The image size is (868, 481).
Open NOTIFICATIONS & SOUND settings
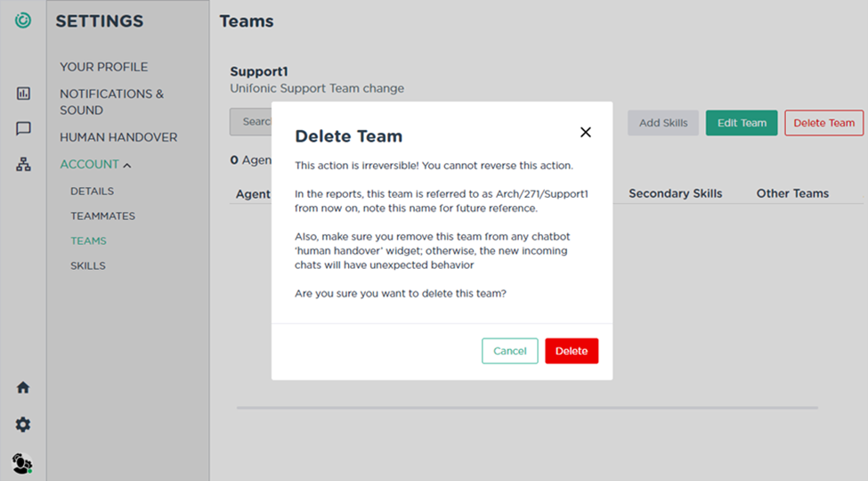pos(112,102)
